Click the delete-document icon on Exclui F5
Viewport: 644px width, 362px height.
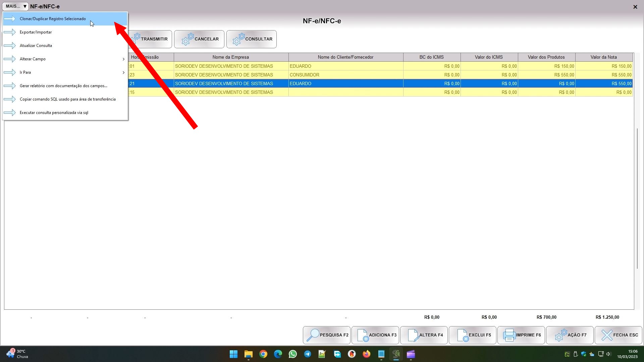462,335
